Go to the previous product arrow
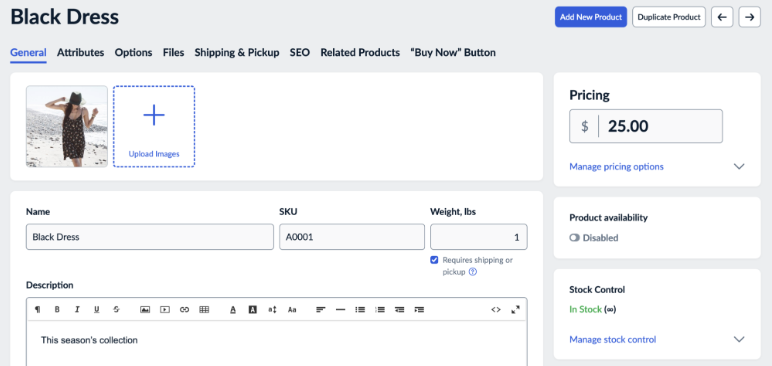 pos(722,17)
